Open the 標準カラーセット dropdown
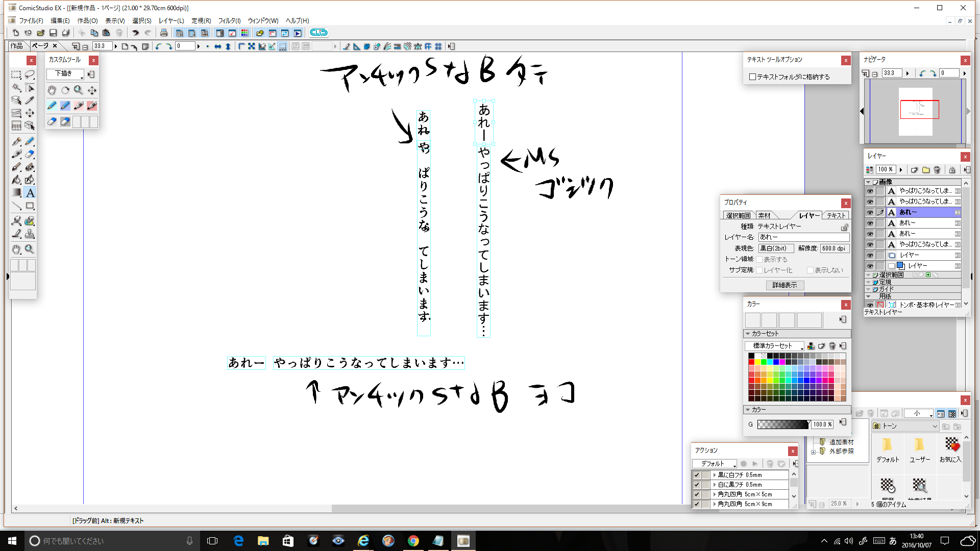The height and width of the screenshot is (551, 980). point(774,346)
